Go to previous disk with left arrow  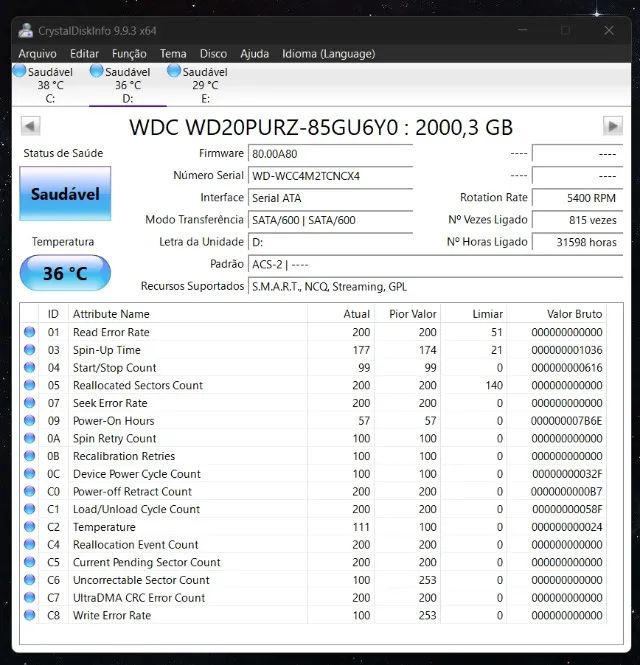tap(30, 126)
